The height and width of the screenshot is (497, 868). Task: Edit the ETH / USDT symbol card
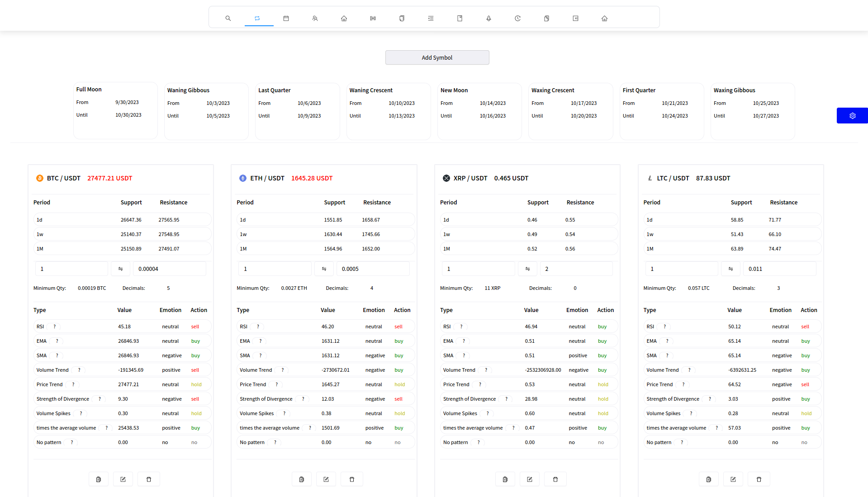point(326,479)
